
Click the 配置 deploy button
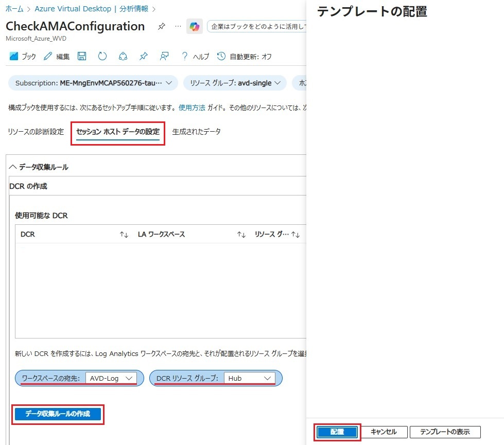[337, 432]
